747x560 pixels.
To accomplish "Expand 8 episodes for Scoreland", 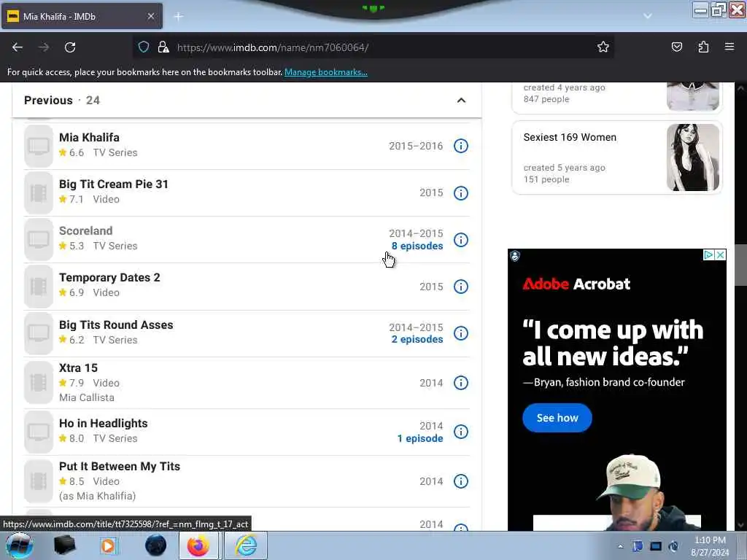I will click(x=417, y=246).
